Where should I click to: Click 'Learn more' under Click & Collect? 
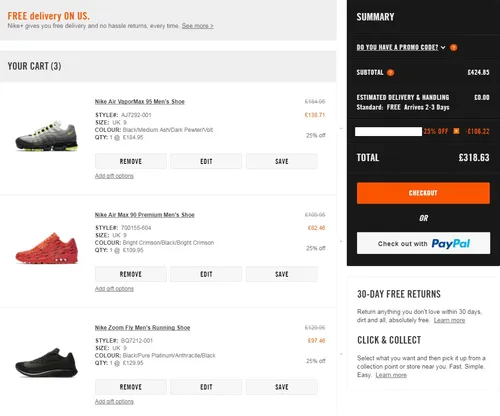tap(391, 375)
